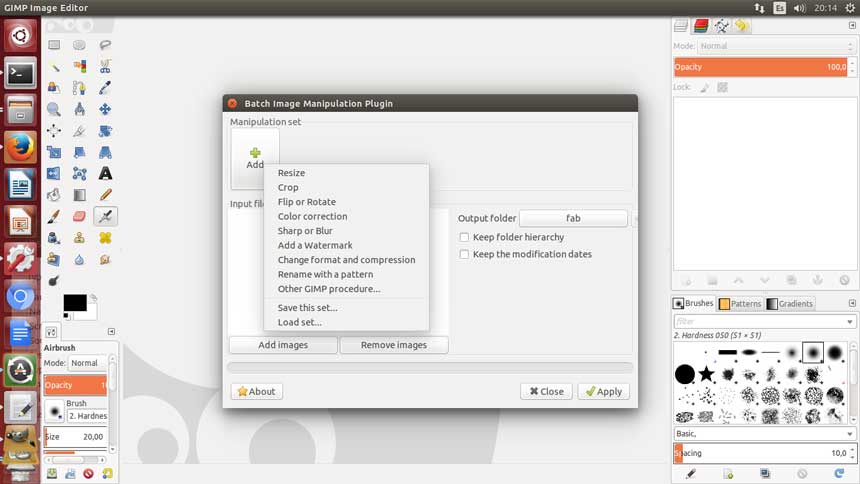Open Layers dock tab configuration menu

(852, 25)
